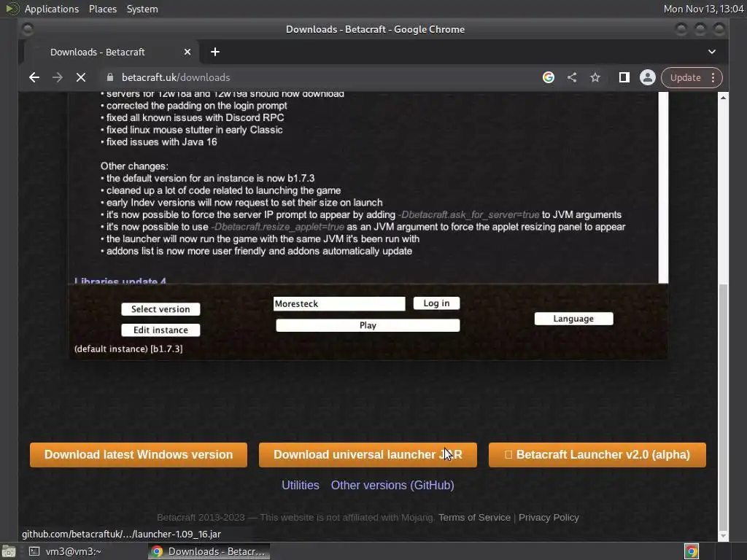Image resolution: width=747 pixels, height=560 pixels.
Task: Click the -Dbetacraft.ask_for_server=true text
Action: tap(468, 215)
